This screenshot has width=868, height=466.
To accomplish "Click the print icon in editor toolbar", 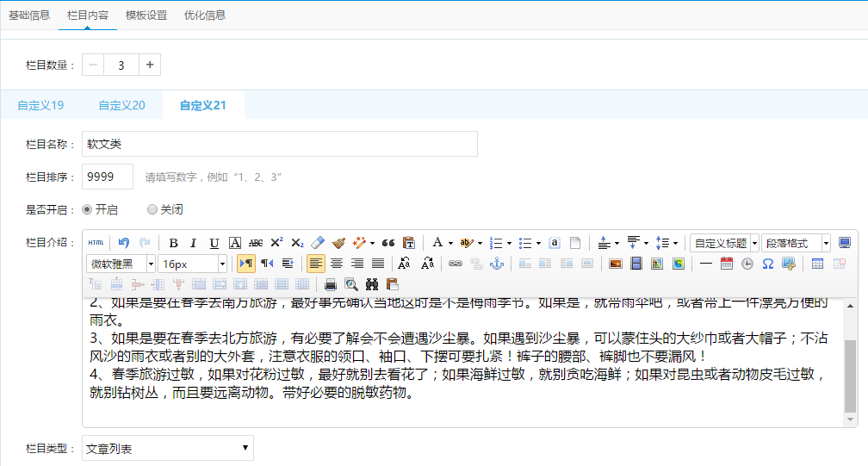I will 330,284.
